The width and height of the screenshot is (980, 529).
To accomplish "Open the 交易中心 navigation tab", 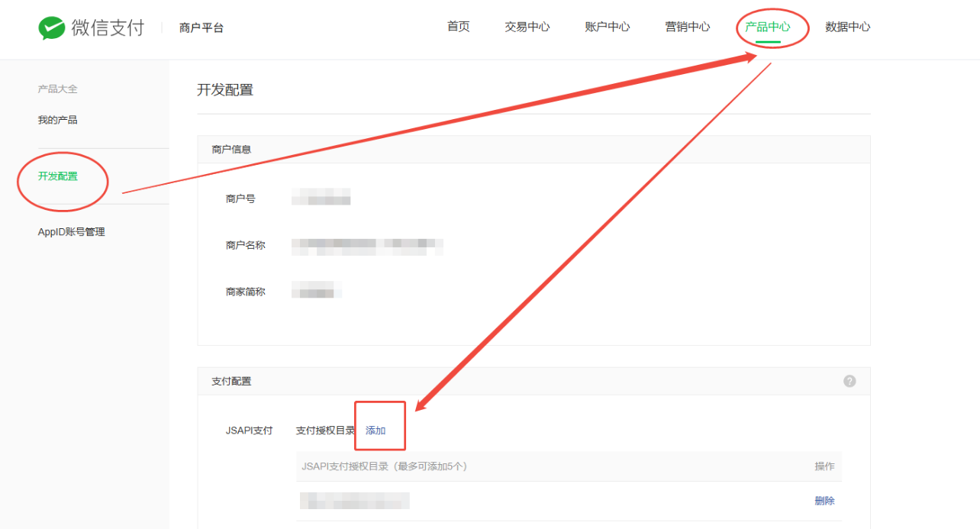I will [527, 27].
